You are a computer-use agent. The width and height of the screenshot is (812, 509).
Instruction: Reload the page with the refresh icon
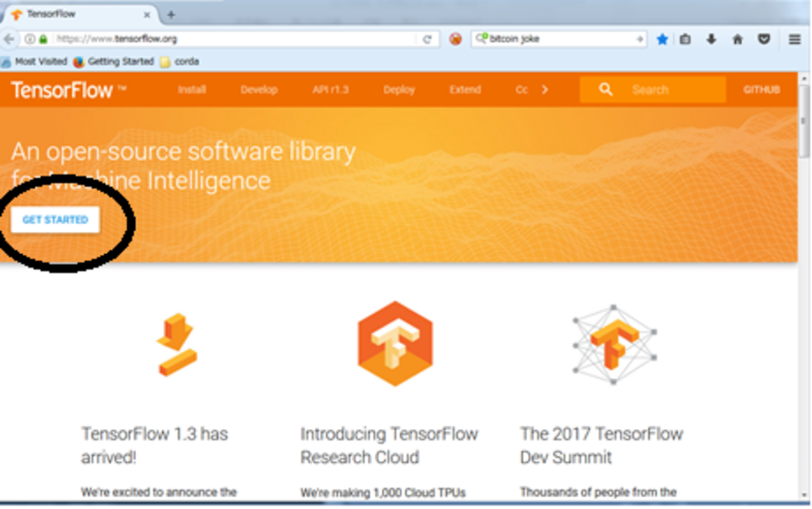pos(427,39)
